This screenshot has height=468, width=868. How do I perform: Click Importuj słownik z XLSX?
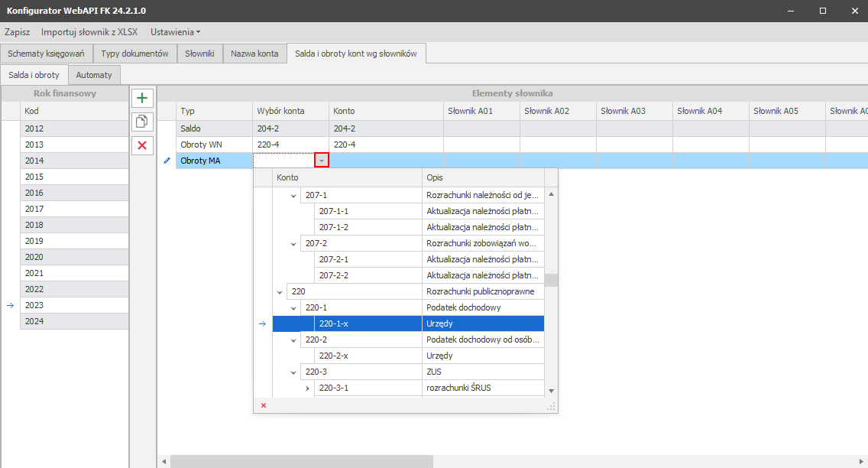[x=89, y=32]
